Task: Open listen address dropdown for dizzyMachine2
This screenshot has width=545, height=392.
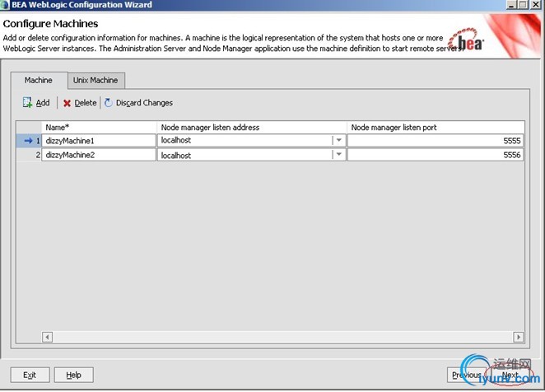Action: tap(338, 155)
